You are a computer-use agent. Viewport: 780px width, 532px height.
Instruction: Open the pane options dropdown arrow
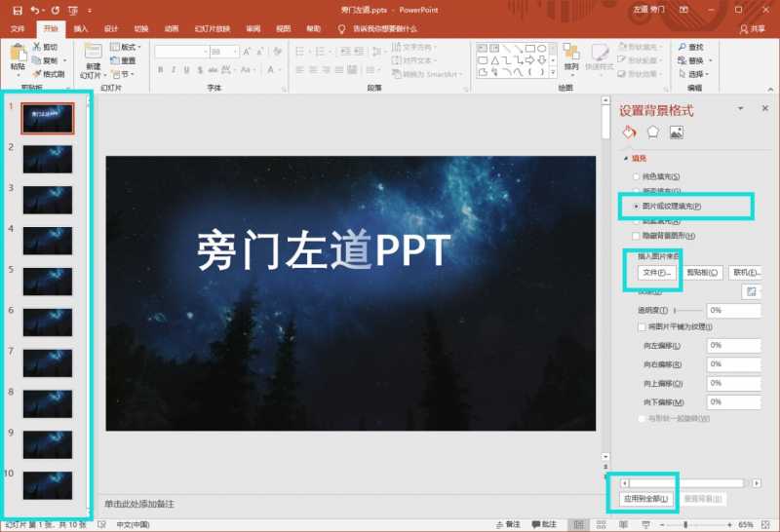click(741, 108)
